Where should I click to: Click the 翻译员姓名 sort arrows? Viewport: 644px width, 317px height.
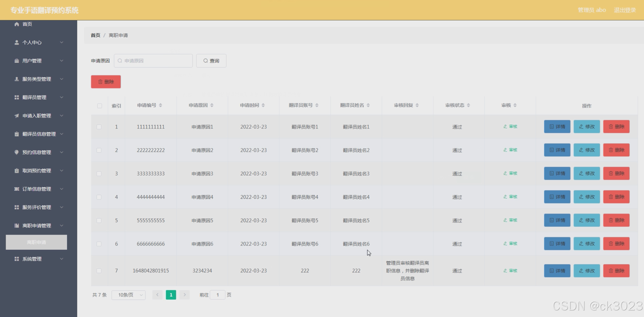click(x=368, y=105)
